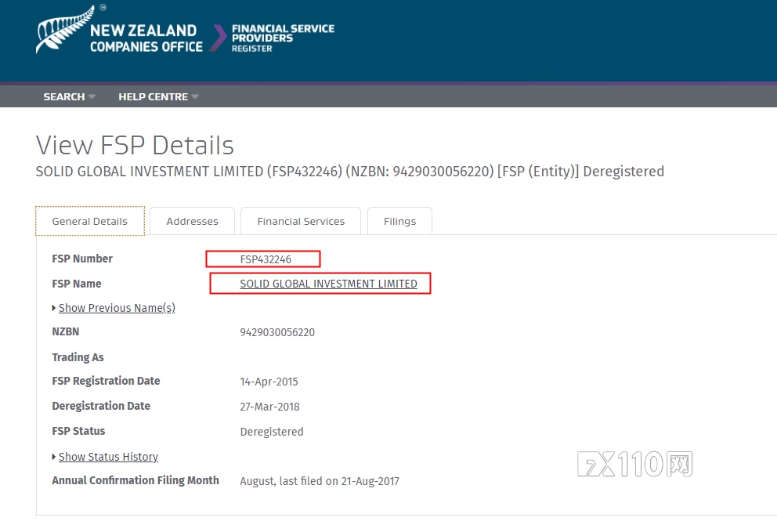Click the View FSP Details heading
Screen dimensions: 777x532
tap(135, 146)
